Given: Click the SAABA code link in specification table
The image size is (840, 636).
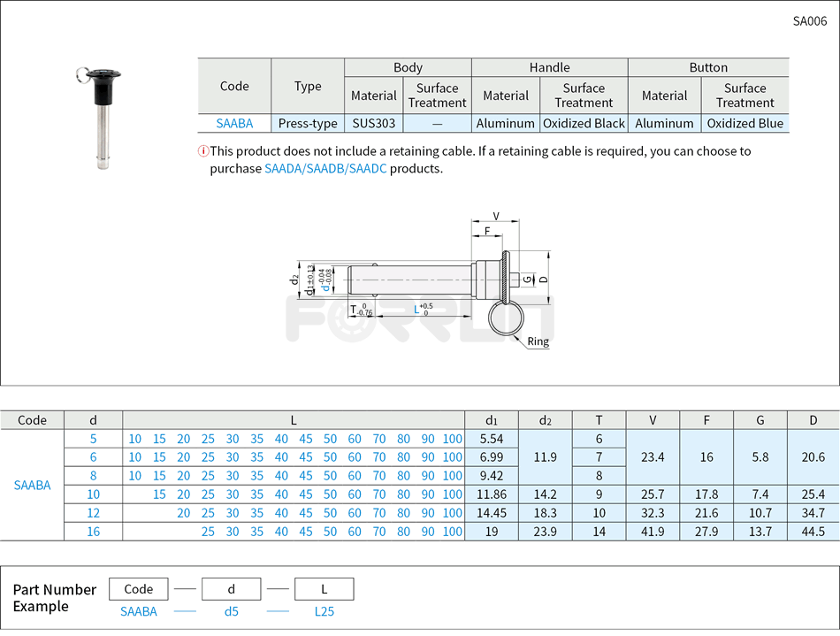Looking at the screenshot, I should point(234,124).
